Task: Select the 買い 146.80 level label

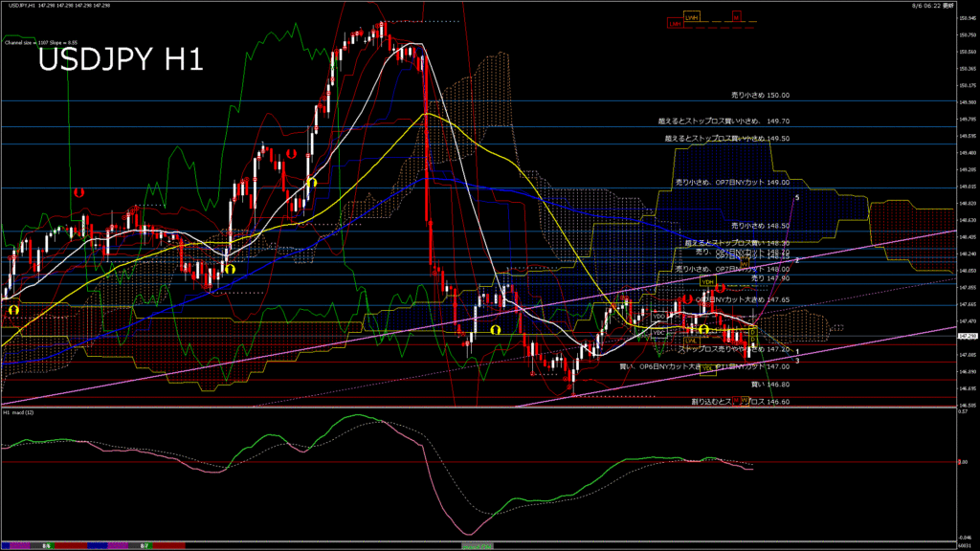Action: pos(770,384)
